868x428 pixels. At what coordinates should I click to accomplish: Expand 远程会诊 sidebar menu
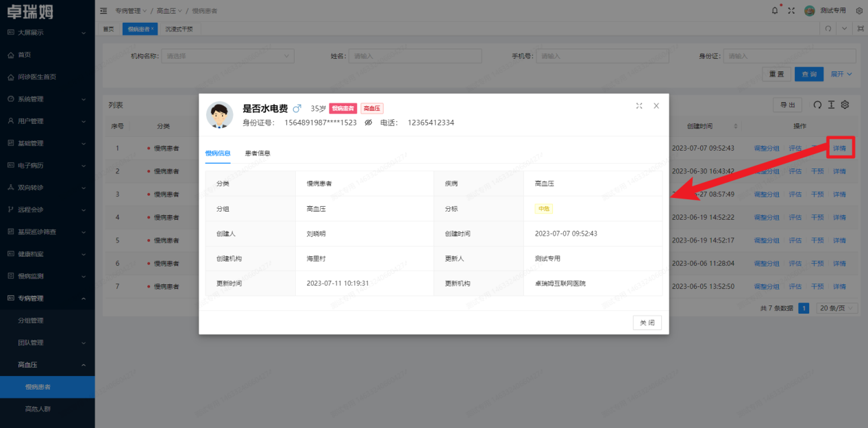(47, 210)
